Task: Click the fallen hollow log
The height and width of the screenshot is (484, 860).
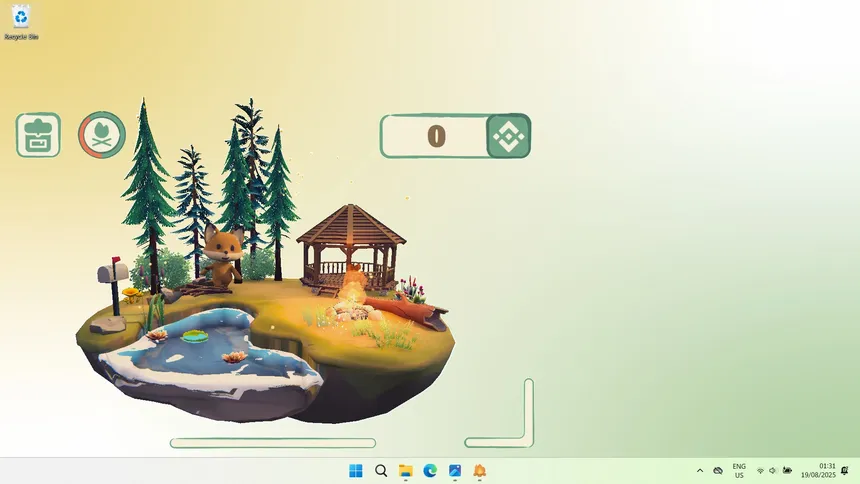Action: click(409, 312)
